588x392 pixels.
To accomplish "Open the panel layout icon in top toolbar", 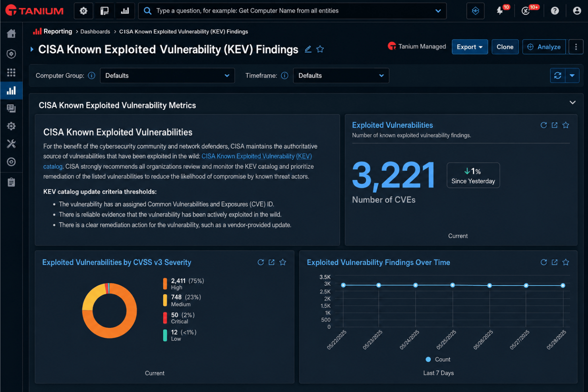I will tap(104, 11).
